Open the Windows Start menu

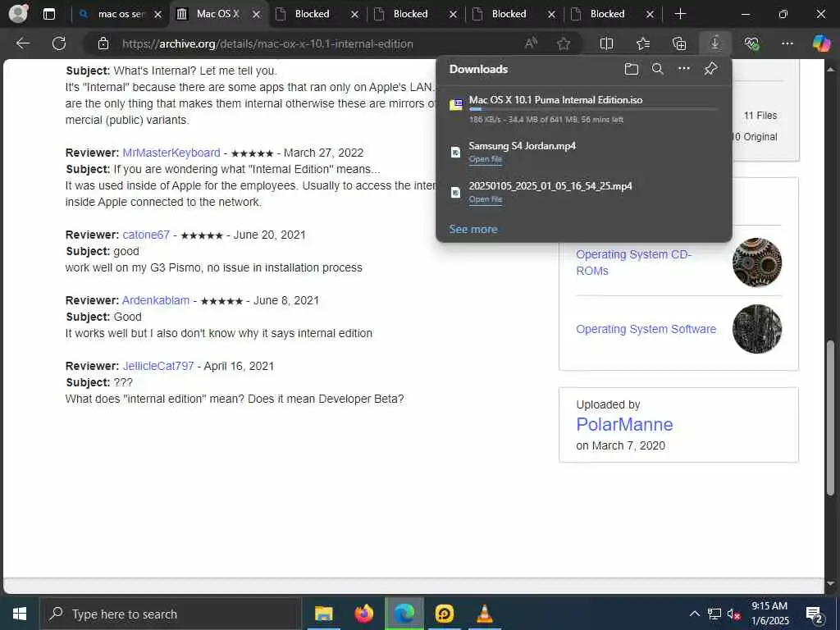pos(20,614)
